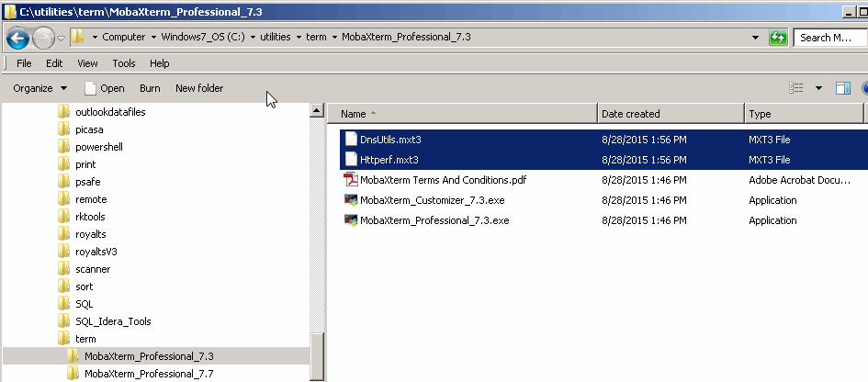
Task: Click the green Refresh icon in the address bar
Action: coord(778,38)
